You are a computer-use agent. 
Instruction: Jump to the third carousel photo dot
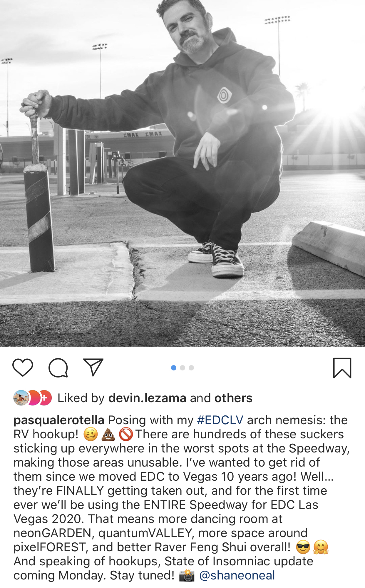click(x=191, y=368)
